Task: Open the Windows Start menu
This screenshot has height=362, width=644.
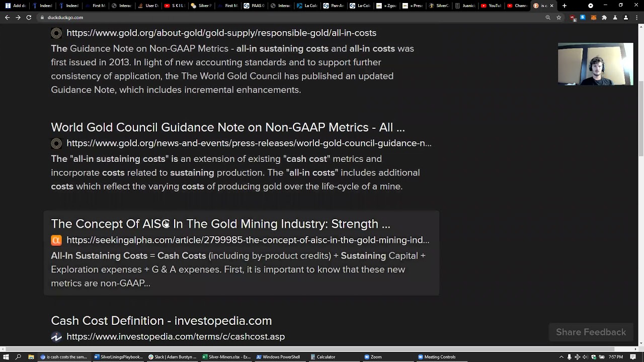Action: pyautogui.click(x=6, y=357)
